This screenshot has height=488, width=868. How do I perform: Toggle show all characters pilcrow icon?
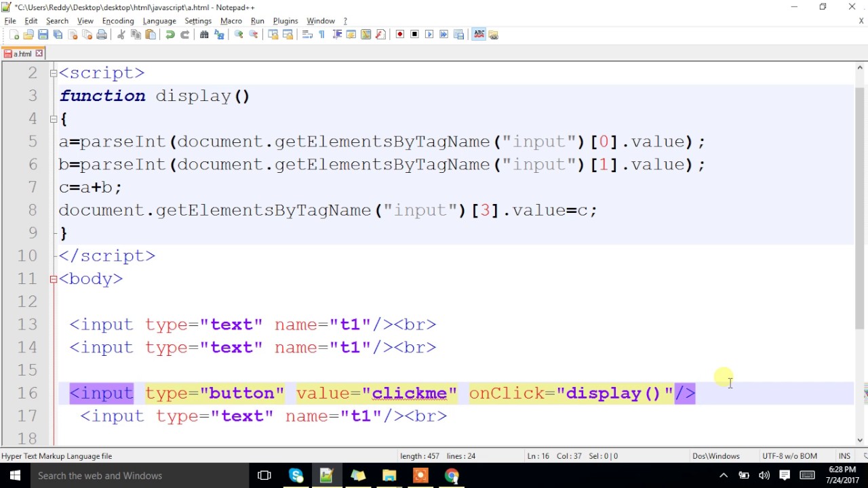(x=322, y=35)
